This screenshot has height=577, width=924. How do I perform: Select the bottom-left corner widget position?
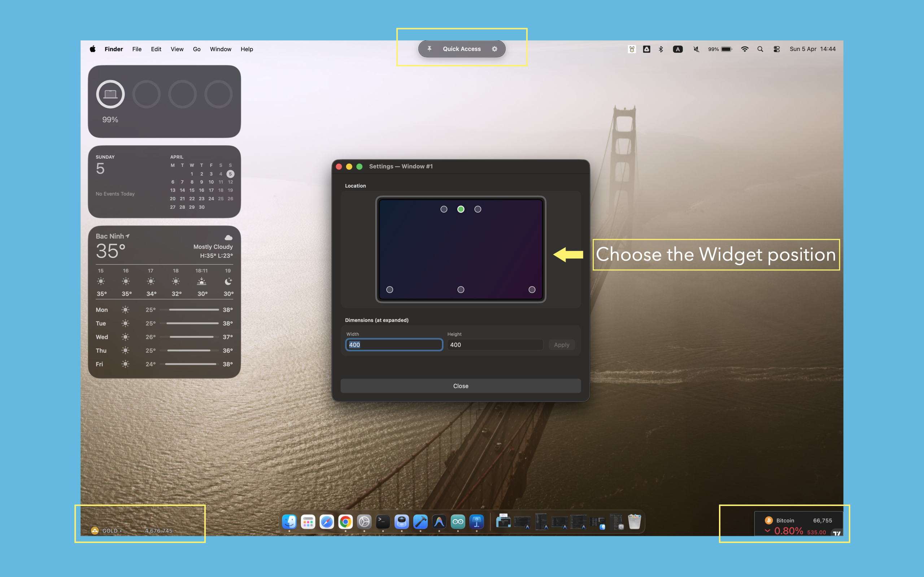(x=389, y=290)
